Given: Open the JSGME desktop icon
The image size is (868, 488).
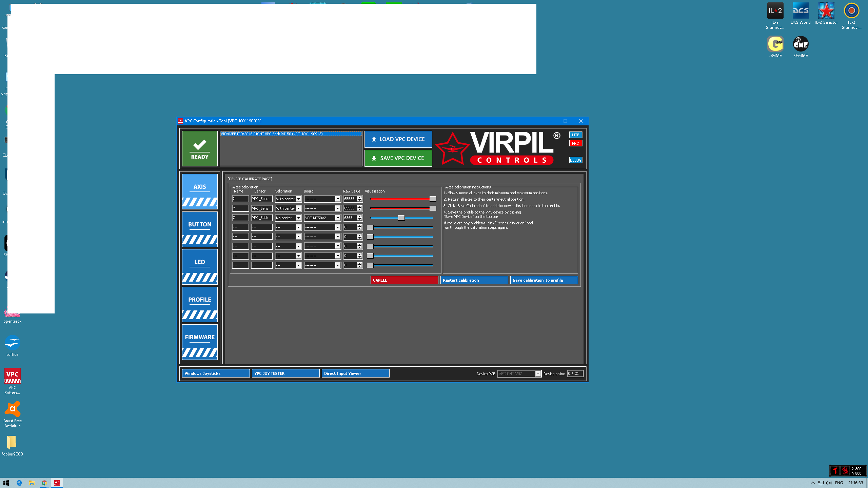Looking at the screenshot, I should 775,47.
